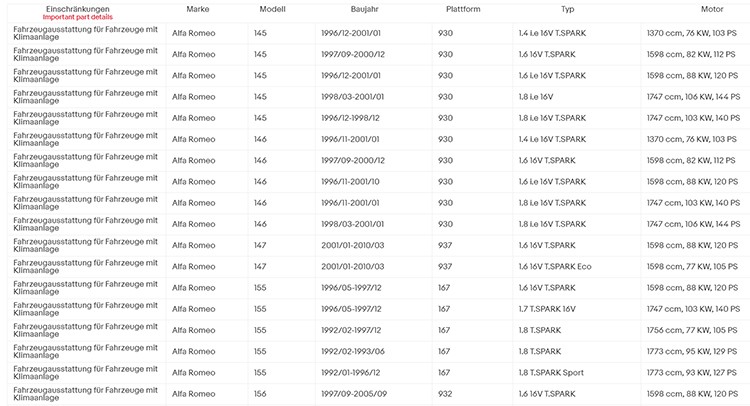Click the Baujahr column header
This screenshot has width=750, height=406.
pyautogui.click(x=364, y=9)
